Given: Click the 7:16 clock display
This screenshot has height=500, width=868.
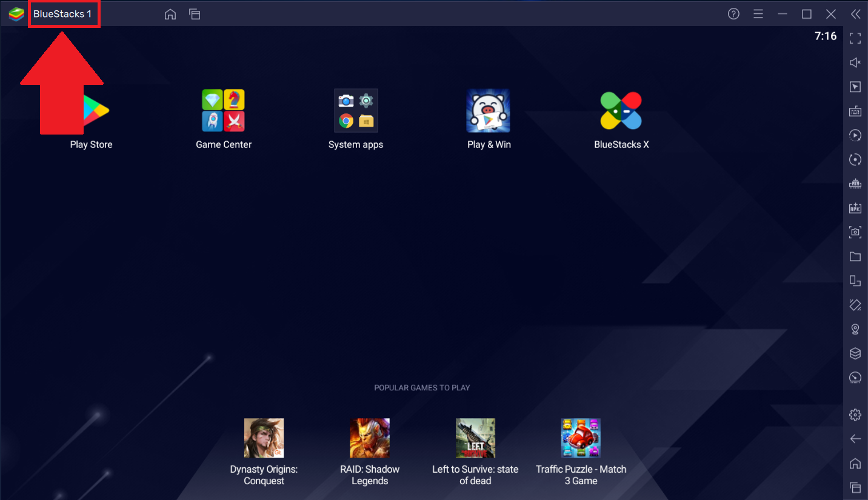Looking at the screenshot, I should click(x=826, y=36).
